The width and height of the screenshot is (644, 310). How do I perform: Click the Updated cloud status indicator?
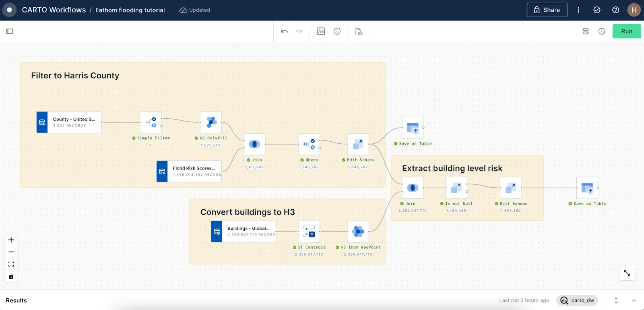click(x=195, y=10)
